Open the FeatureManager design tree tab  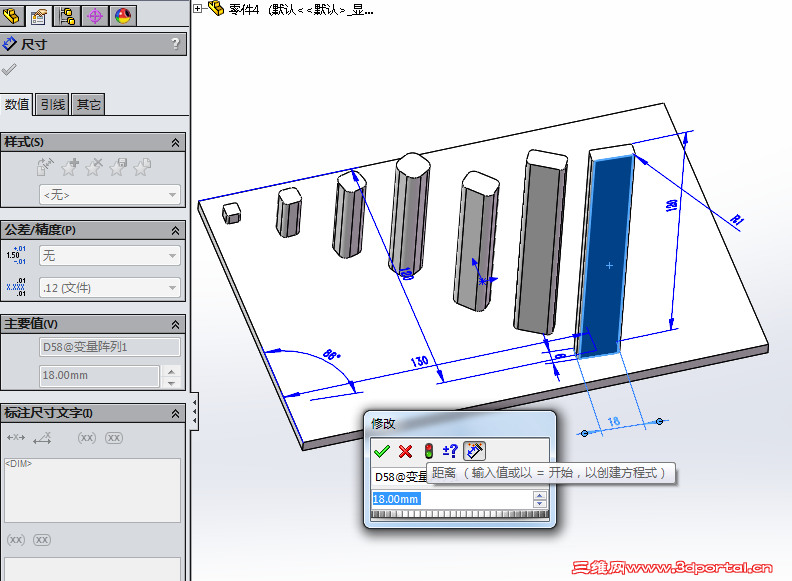coord(11,15)
